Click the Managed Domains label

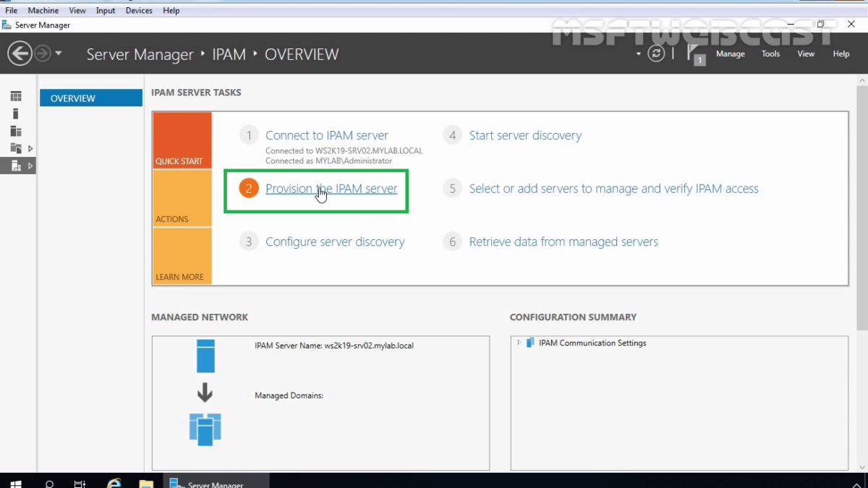coord(289,395)
